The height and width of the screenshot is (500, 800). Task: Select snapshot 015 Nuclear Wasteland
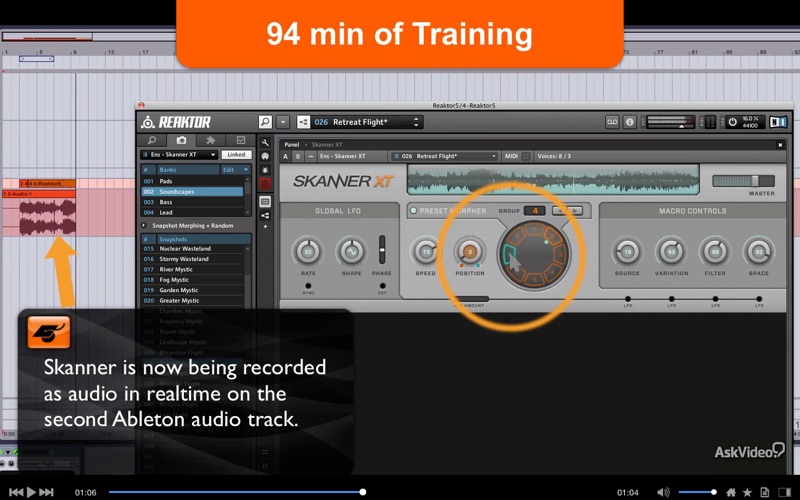coord(193,248)
